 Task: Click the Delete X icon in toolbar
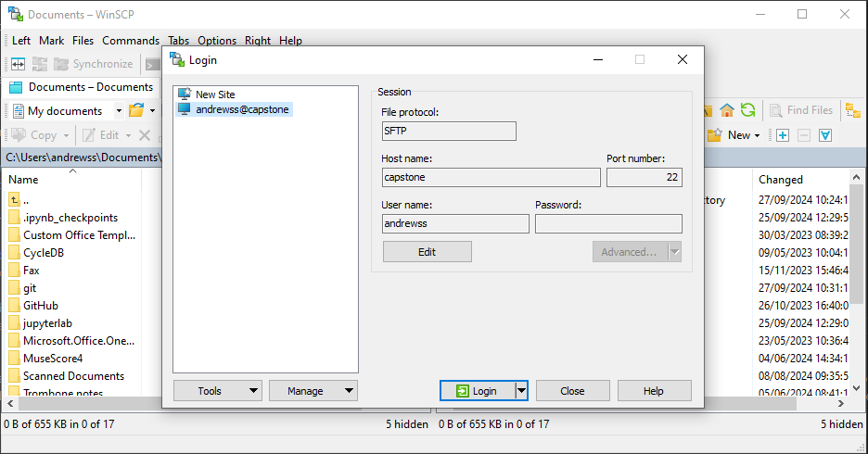pyautogui.click(x=145, y=135)
